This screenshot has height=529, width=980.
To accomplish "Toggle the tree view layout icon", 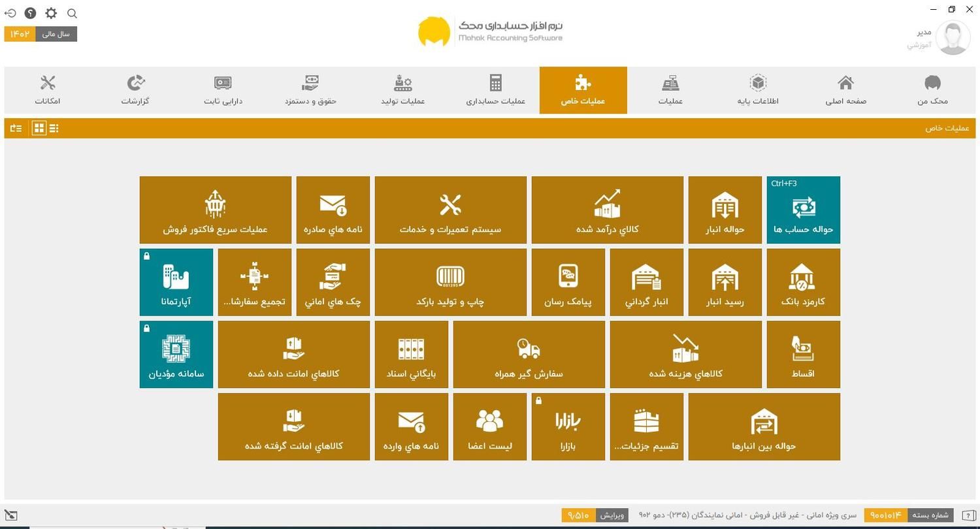I will click(x=16, y=129).
